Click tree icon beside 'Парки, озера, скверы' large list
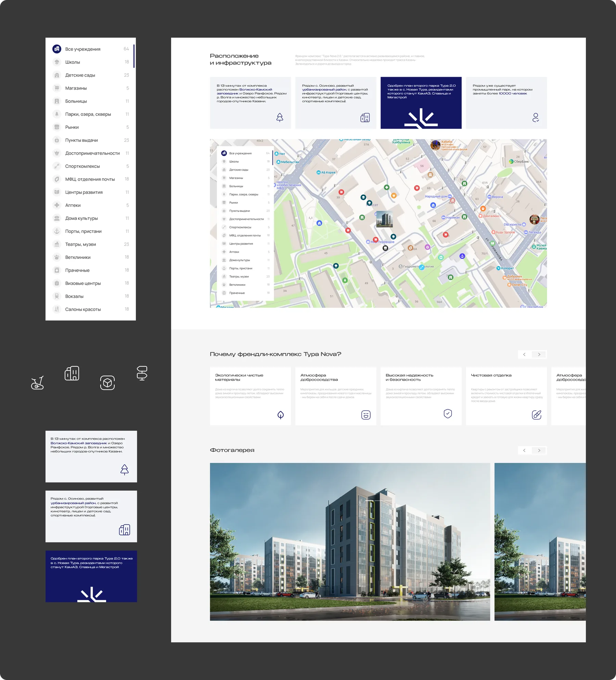The width and height of the screenshot is (616, 680). (57, 114)
